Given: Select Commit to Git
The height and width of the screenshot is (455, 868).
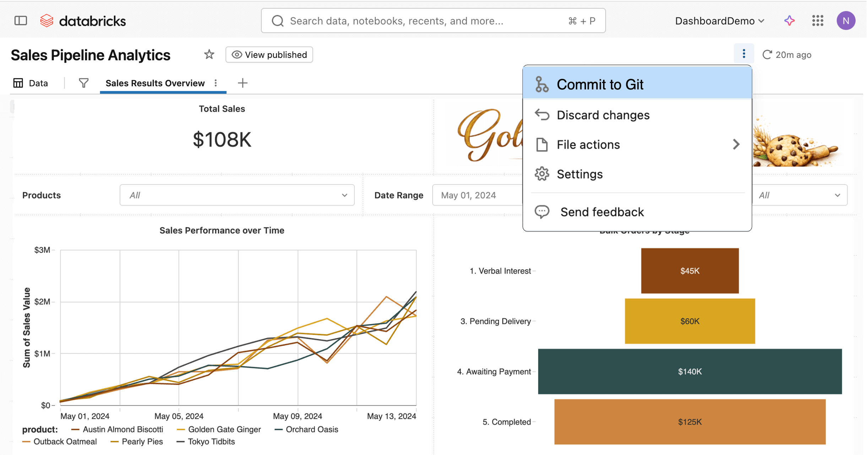Looking at the screenshot, I should click(x=600, y=84).
